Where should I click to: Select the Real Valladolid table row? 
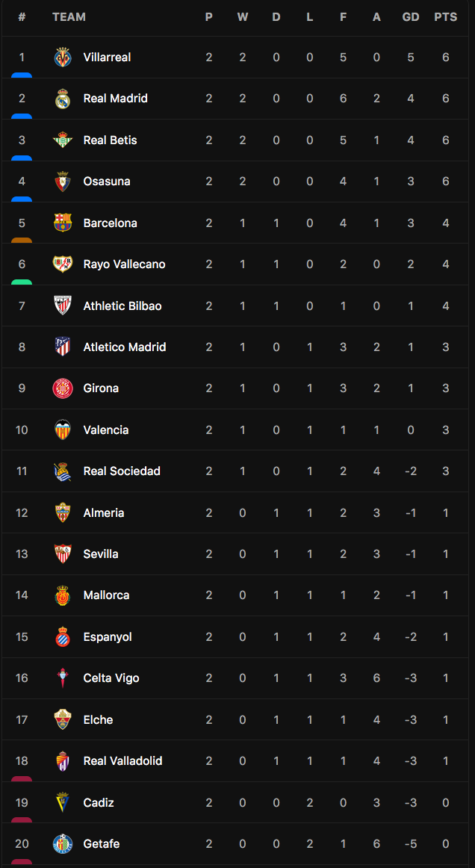237,760
